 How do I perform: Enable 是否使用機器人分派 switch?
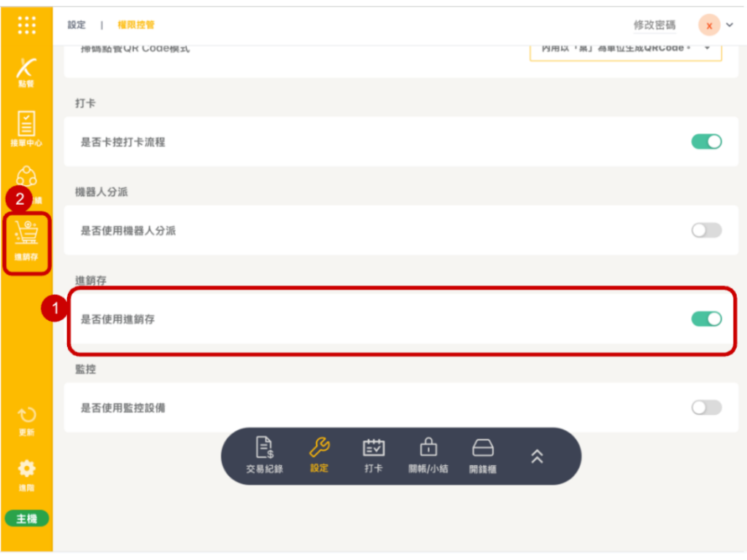pyautogui.click(x=706, y=230)
